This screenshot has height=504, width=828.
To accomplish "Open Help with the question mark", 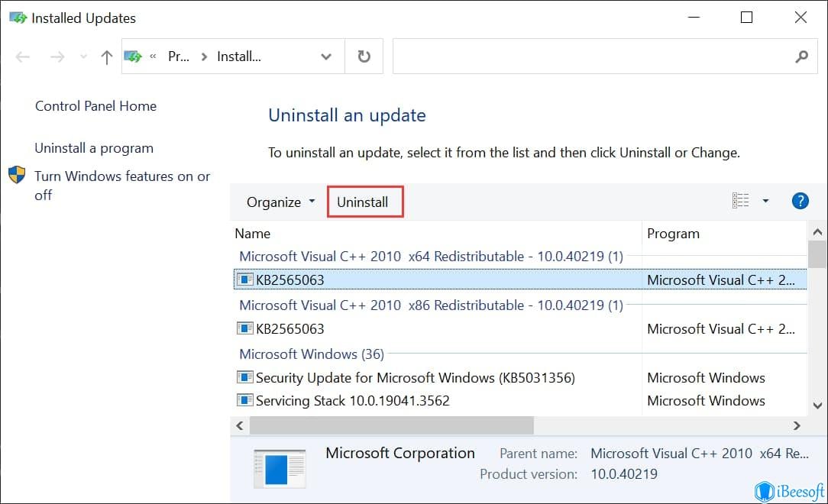I will (800, 201).
